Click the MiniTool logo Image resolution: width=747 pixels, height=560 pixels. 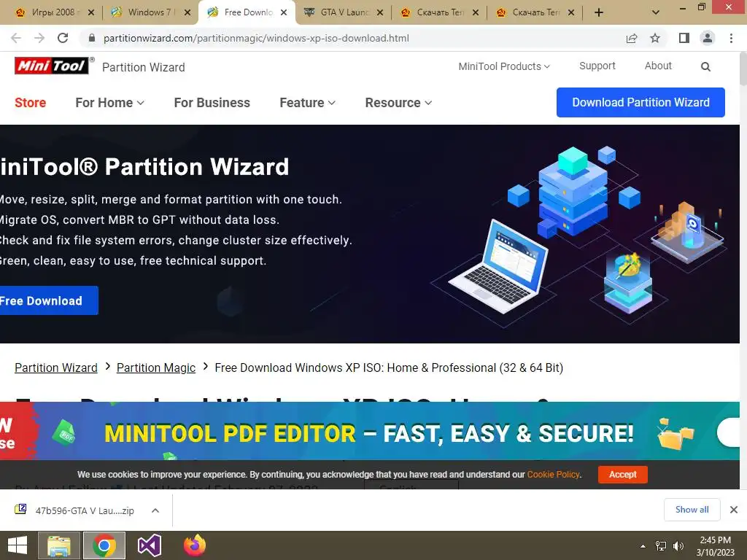(52, 66)
